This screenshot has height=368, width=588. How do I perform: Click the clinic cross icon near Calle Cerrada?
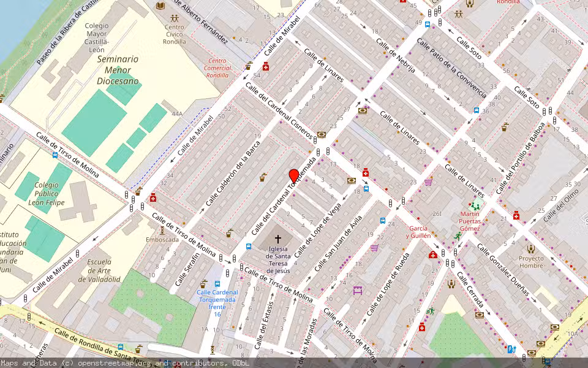(432, 253)
